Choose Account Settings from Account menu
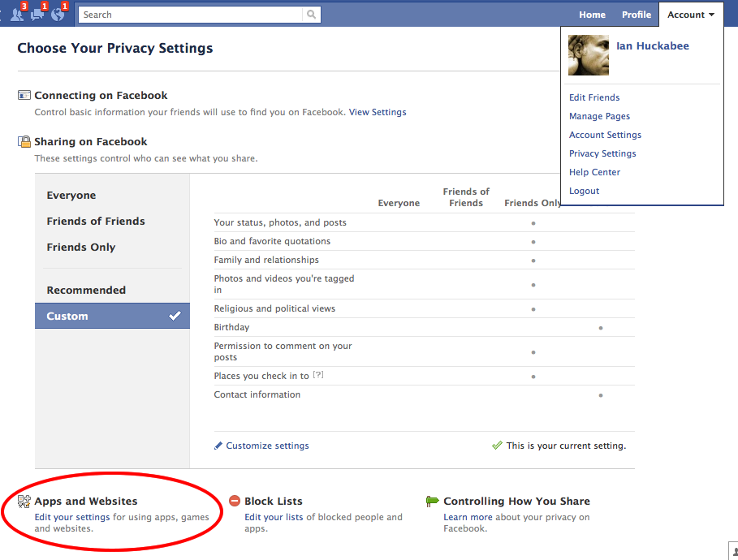The width and height of the screenshot is (738, 560). [x=605, y=135]
